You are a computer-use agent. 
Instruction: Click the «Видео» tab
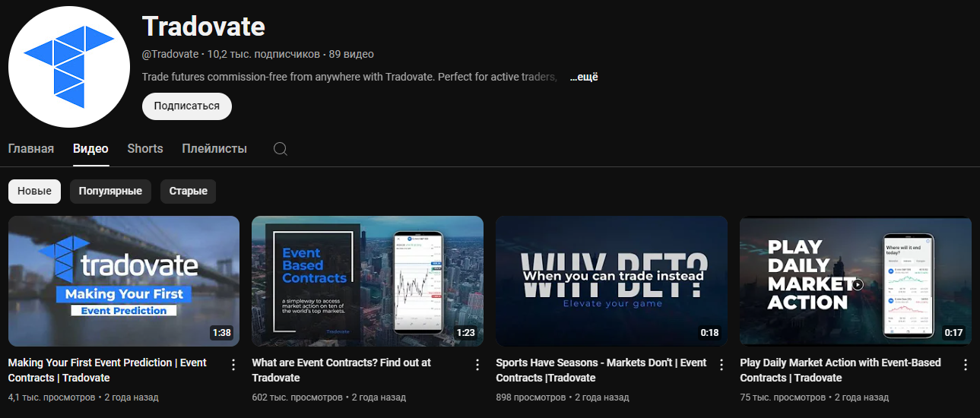point(90,149)
